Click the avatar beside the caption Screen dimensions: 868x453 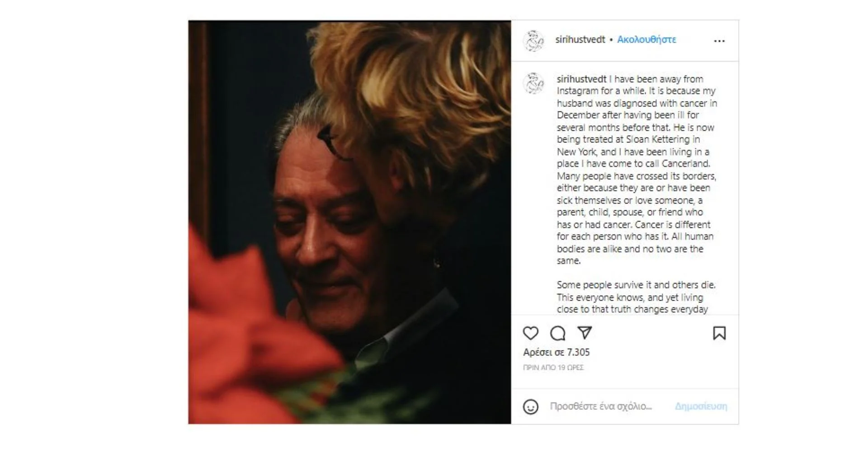click(x=533, y=83)
